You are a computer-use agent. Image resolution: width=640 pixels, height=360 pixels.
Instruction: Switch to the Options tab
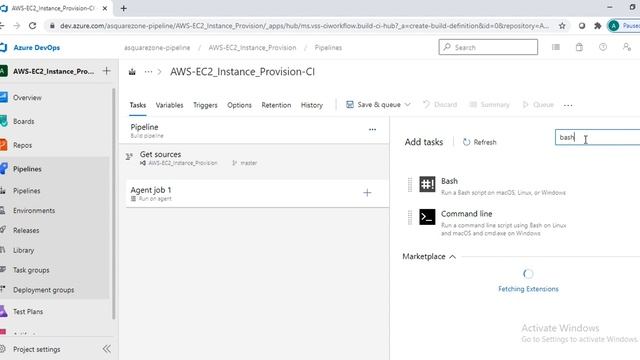pyautogui.click(x=239, y=105)
